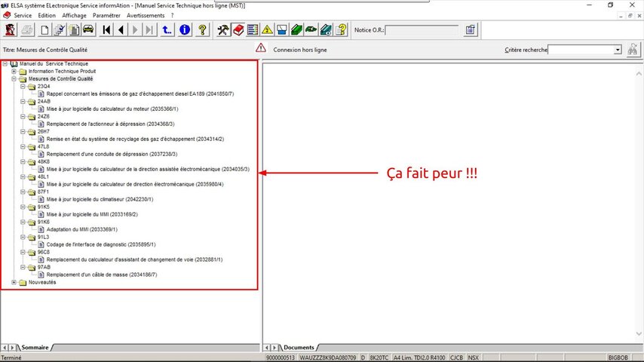This screenshot has width=644, height=362.
Task: Collapse the Manuel du Service Technique root
Action: (x=5, y=63)
